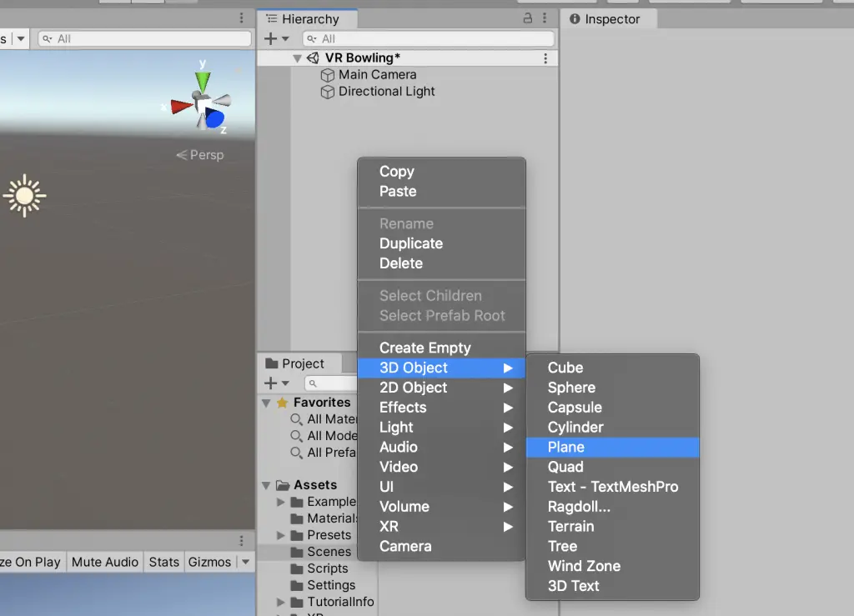Click the Project panel plus create button
This screenshot has height=616, width=854.
click(270, 383)
